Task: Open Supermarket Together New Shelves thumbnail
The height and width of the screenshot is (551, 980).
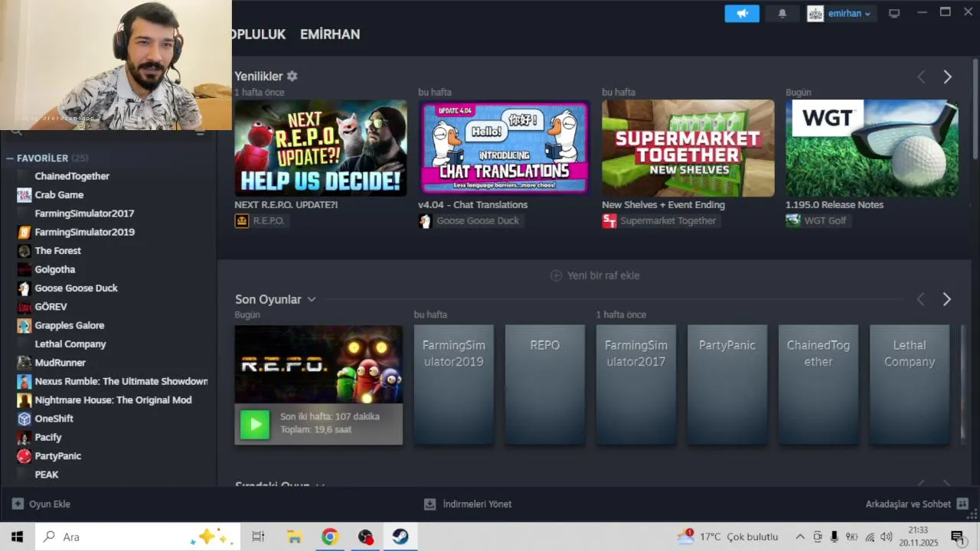Action: pos(688,148)
